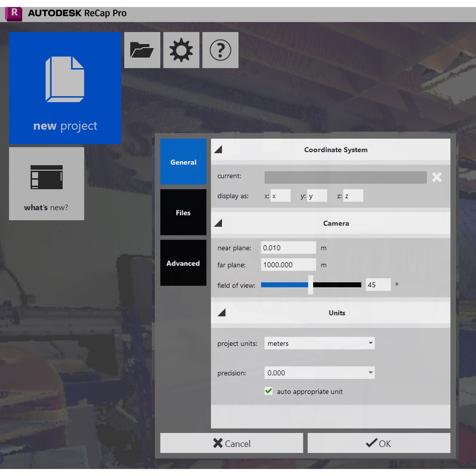The height and width of the screenshot is (476, 476).
Task: Open settings with the gear icon
Action: click(x=181, y=50)
